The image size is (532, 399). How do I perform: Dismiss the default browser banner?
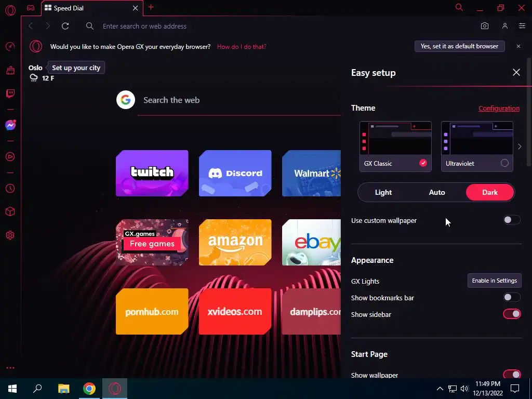point(518,46)
